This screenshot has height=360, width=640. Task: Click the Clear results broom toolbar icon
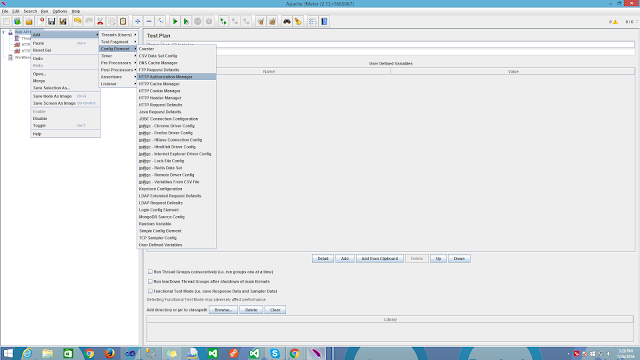pyautogui.click(x=260, y=21)
